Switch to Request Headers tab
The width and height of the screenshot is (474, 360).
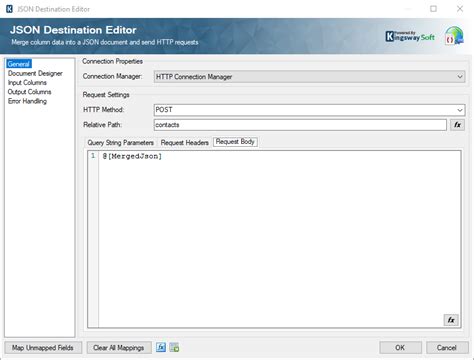click(184, 143)
